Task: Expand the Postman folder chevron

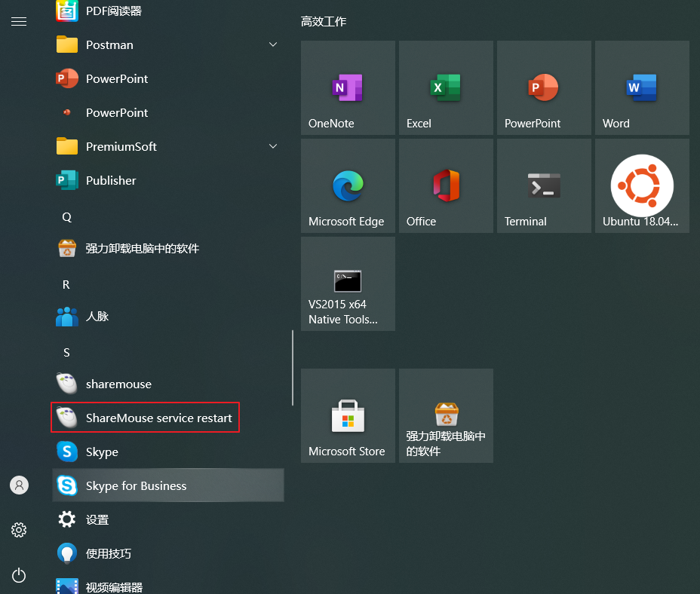Action: click(x=273, y=44)
